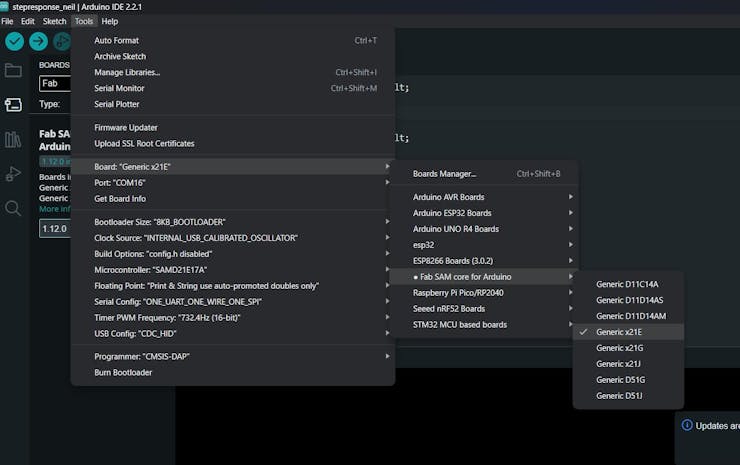Expand USB Config "CDC_HID" submenu
This screenshot has width=740, height=465.
pyautogui.click(x=233, y=334)
